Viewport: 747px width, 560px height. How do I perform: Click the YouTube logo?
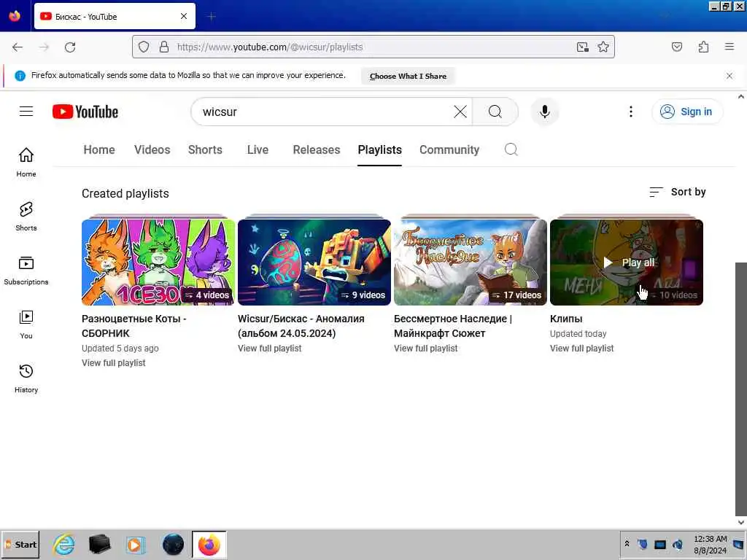(85, 112)
